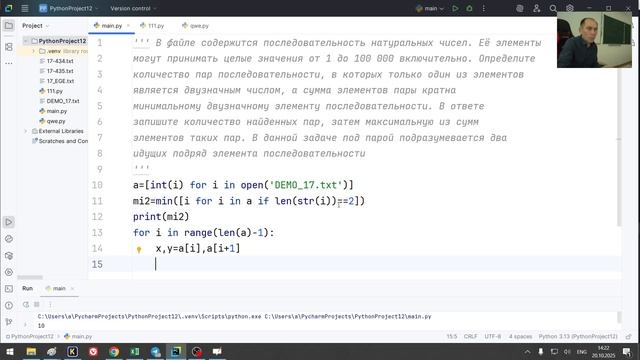Open the Structure tool window
Image resolution: width=640 pixels, height=360 pixels.
click(9, 47)
